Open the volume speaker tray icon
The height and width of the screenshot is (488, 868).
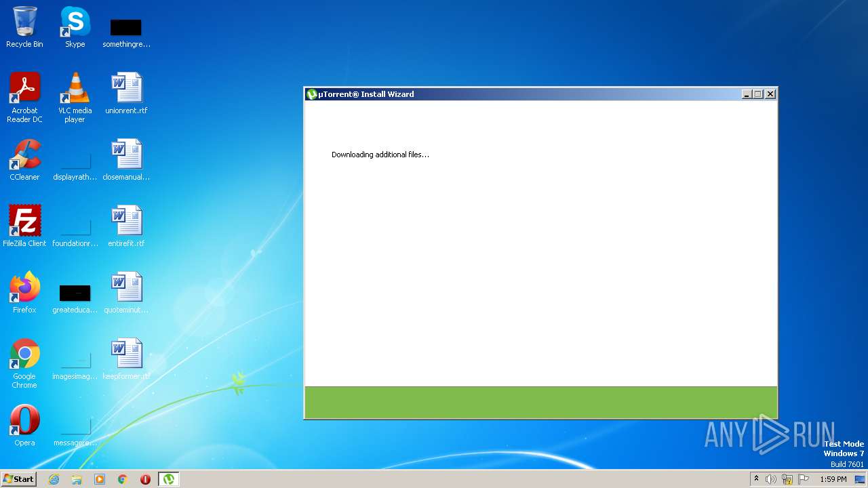771,479
